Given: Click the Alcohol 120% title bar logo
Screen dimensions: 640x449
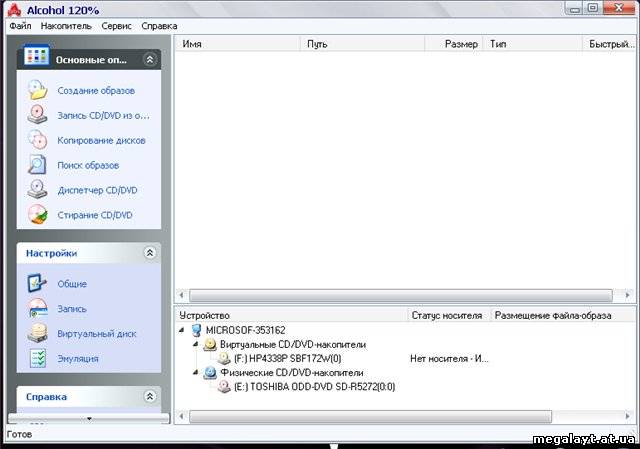Looking at the screenshot, I should (14, 10).
